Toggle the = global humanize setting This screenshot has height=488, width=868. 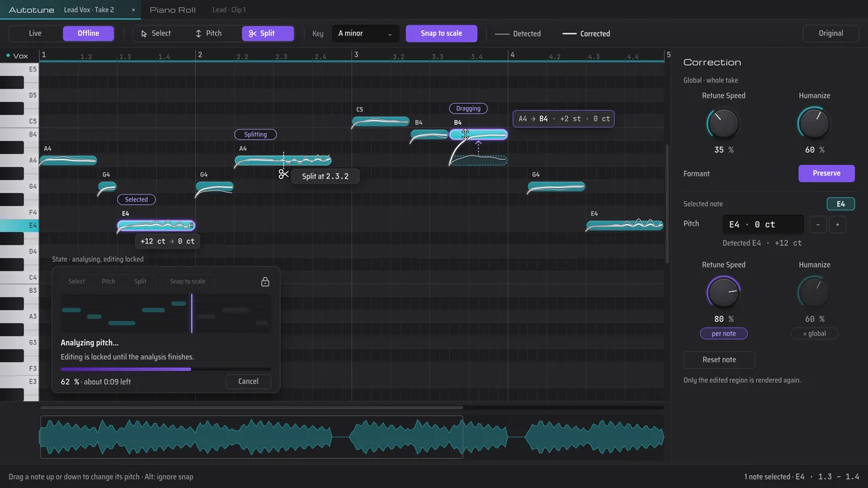(x=814, y=333)
